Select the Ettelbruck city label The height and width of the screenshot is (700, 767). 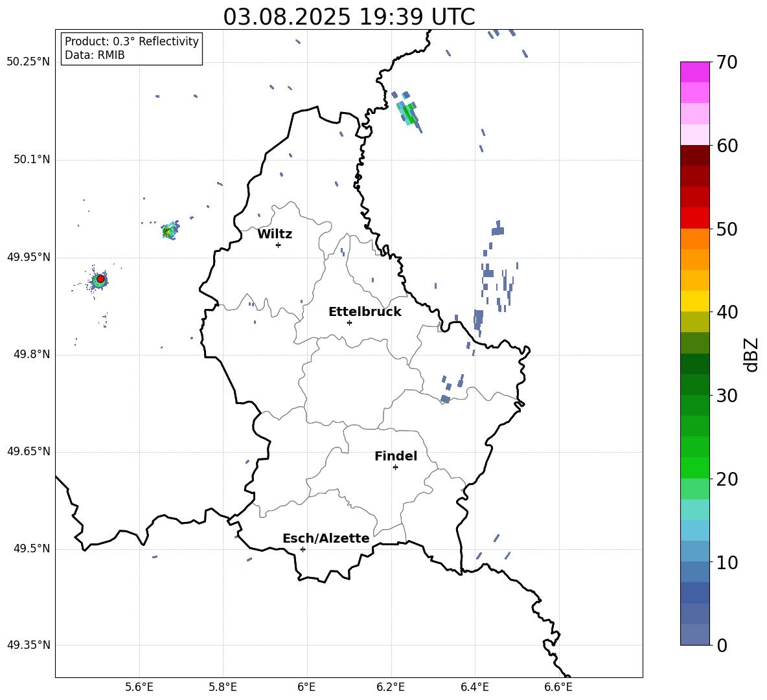(x=365, y=312)
